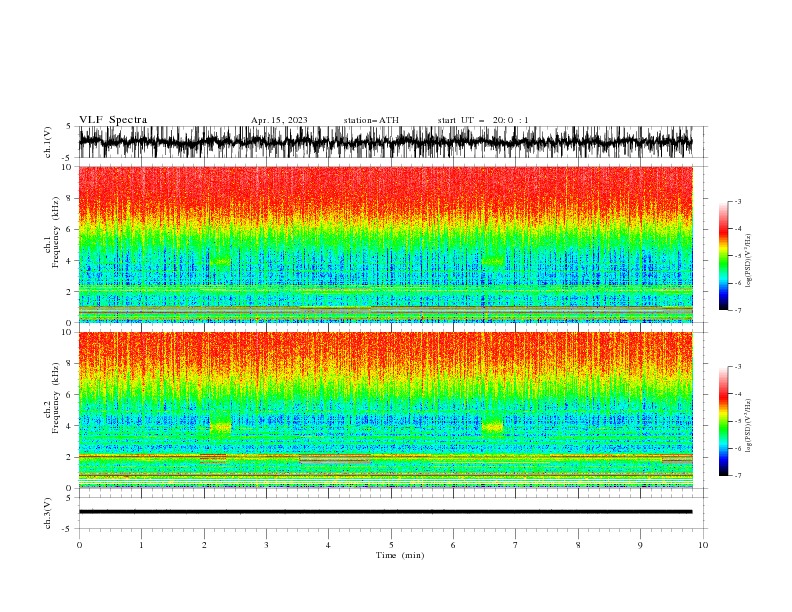Click the 'station=ATH' label
The width and height of the screenshot is (792, 612).
pos(371,120)
